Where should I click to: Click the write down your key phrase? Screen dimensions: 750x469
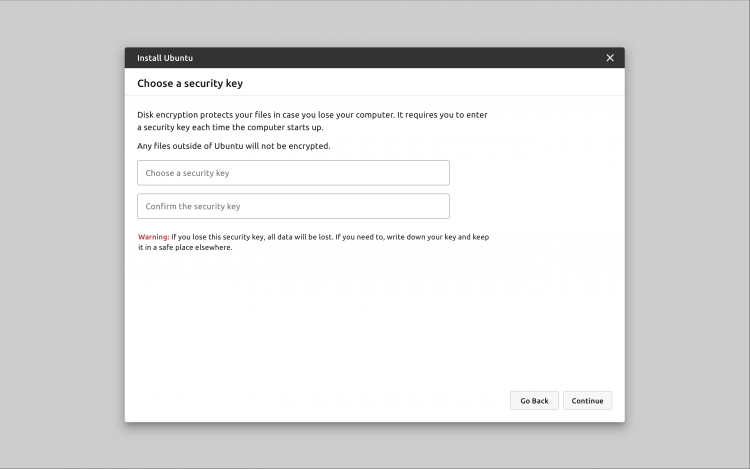[x=421, y=237]
